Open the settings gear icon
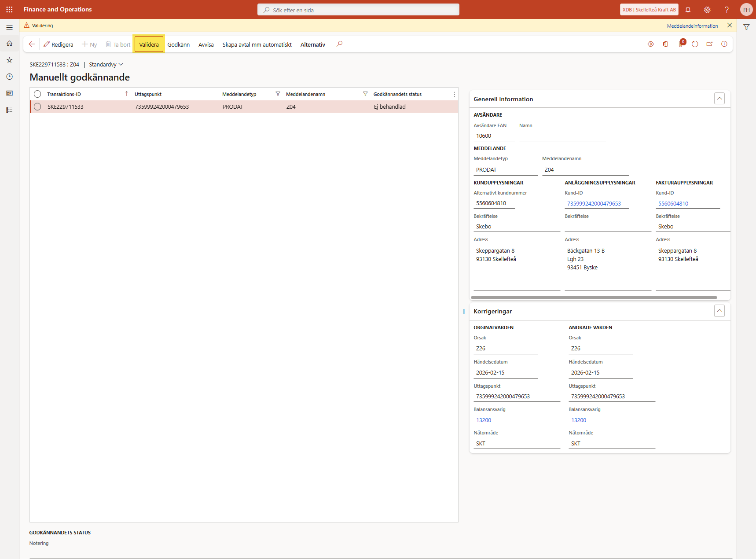 pyautogui.click(x=707, y=10)
